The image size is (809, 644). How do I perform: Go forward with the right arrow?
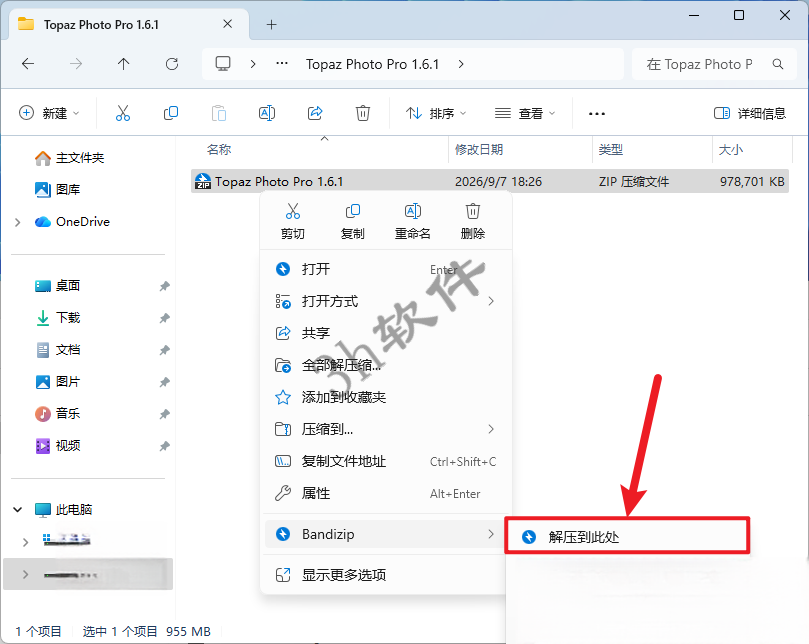[x=76, y=64]
